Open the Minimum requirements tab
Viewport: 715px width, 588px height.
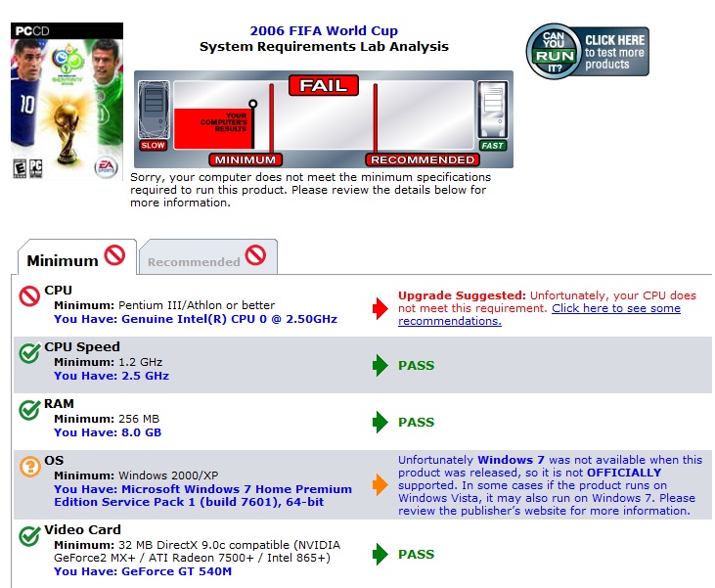pyautogui.click(x=76, y=257)
